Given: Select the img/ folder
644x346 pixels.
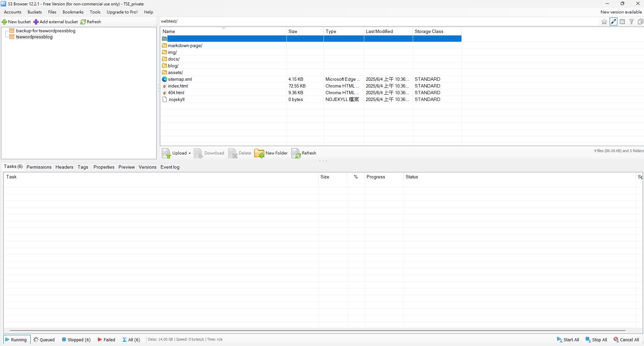Looking at the screenshot, I should point(172,52).
